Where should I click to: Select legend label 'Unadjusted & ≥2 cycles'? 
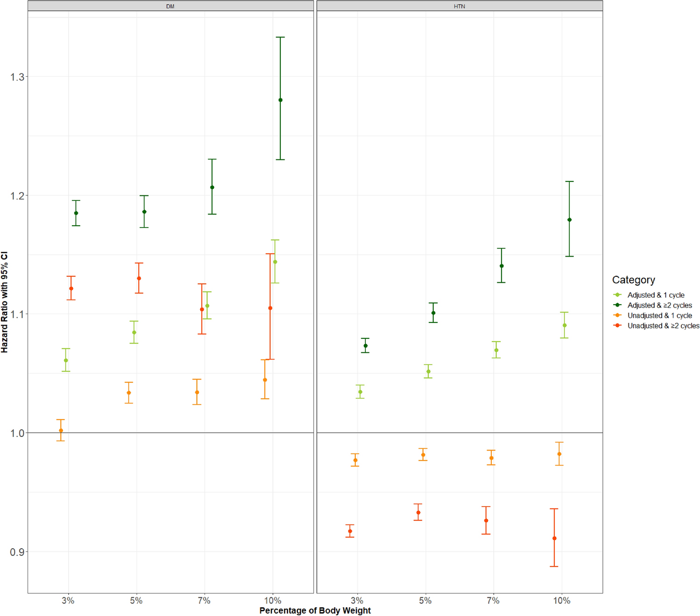pos(664,326)
